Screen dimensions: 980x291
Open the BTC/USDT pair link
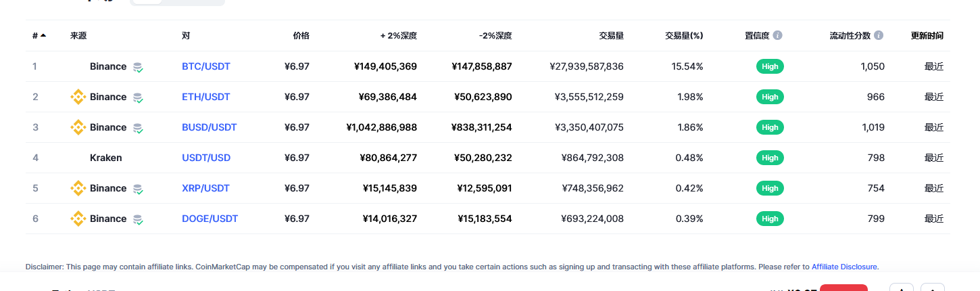pyautogui.click(x=206, y=66)
